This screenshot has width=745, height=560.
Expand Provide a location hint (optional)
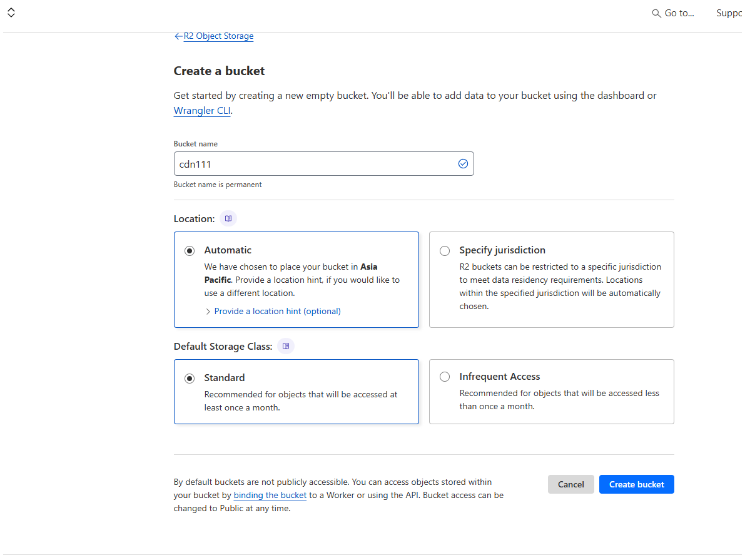277,311
